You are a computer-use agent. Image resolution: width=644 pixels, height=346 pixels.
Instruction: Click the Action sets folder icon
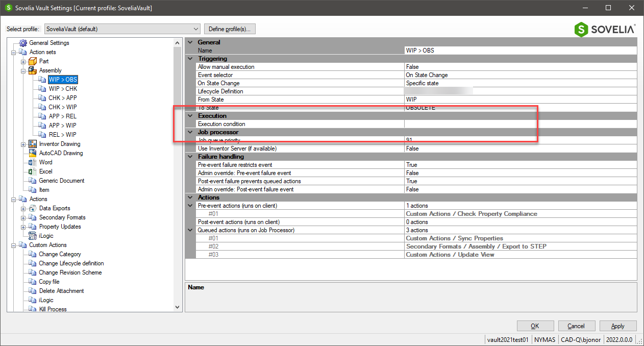point(23,52)
